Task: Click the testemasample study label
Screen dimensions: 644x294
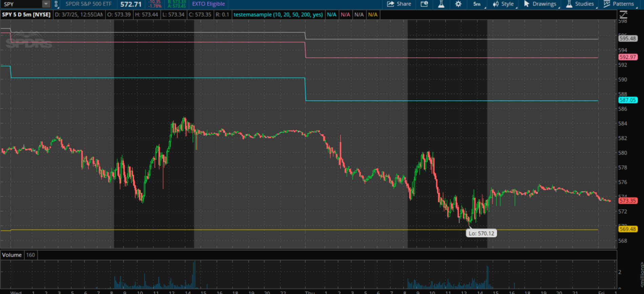Action: click(x=278, y=15)
